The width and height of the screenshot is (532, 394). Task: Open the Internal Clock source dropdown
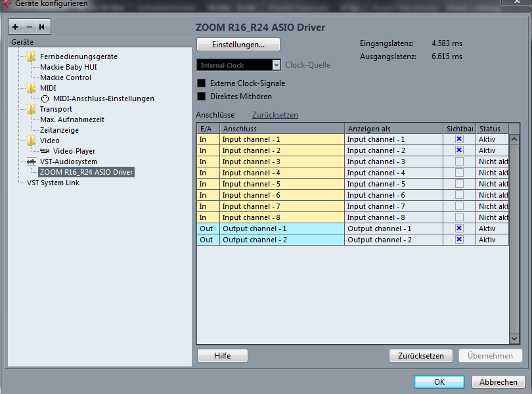[x=277, y=65]
